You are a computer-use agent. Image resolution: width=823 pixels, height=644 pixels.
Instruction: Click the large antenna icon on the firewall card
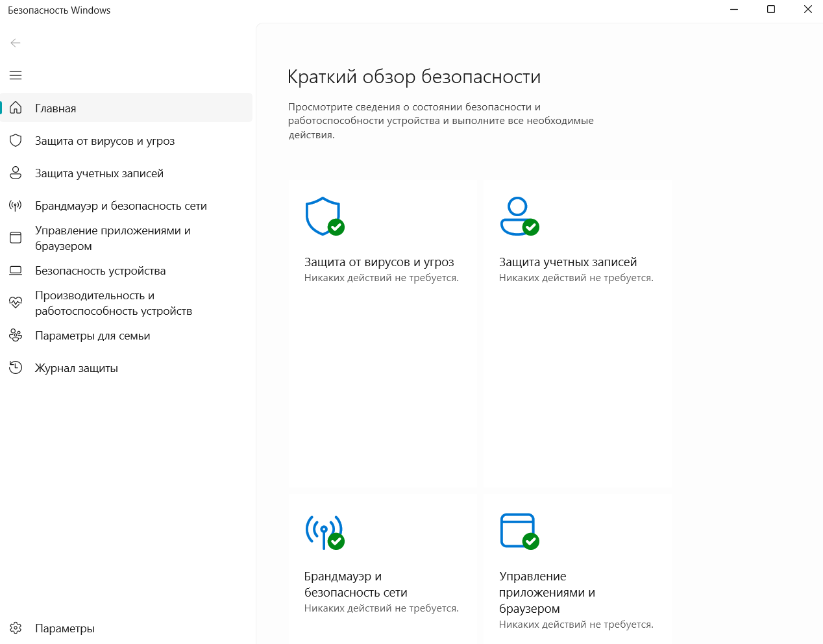[325, 532]
